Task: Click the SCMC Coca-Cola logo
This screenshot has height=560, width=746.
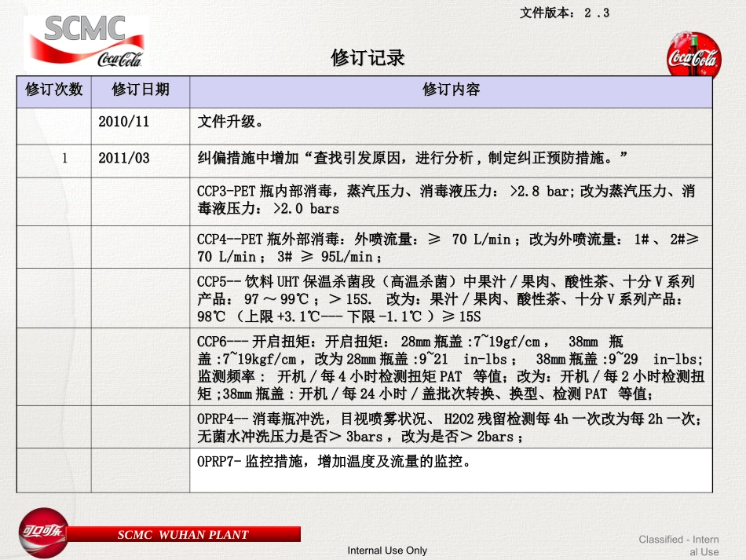Action: pos(86,41)
